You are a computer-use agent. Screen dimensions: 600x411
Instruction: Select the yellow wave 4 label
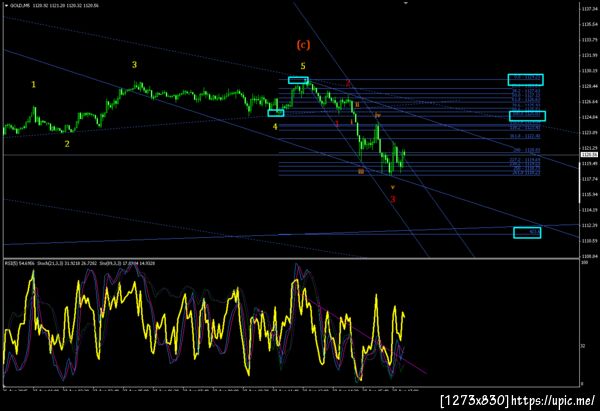point(275,126)
